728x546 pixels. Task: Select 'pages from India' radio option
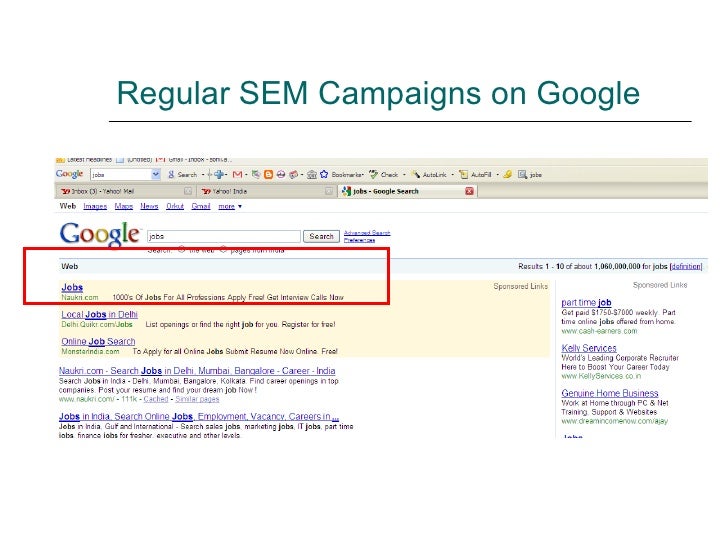point(223,249)
